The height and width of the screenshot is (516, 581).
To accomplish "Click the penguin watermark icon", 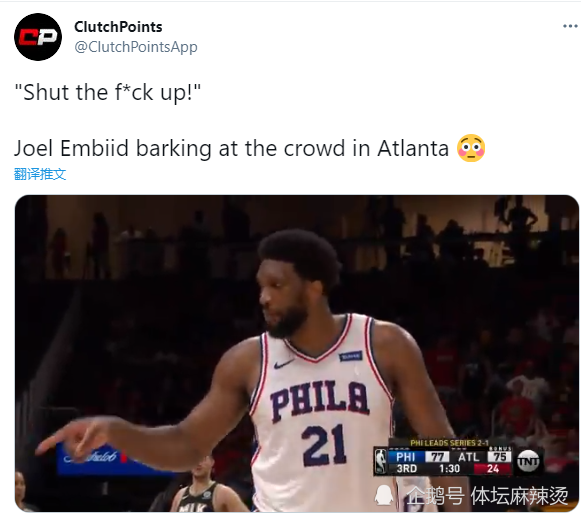I will (x=384, y=495).
